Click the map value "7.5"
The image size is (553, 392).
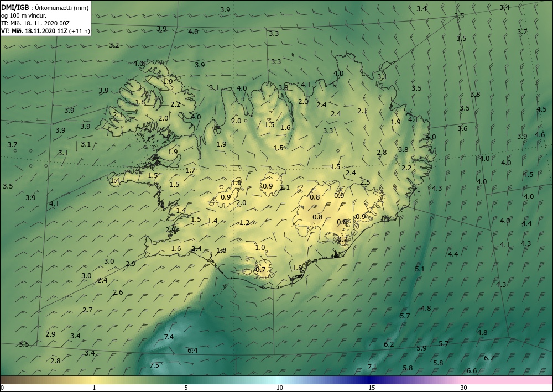[154, 365]
